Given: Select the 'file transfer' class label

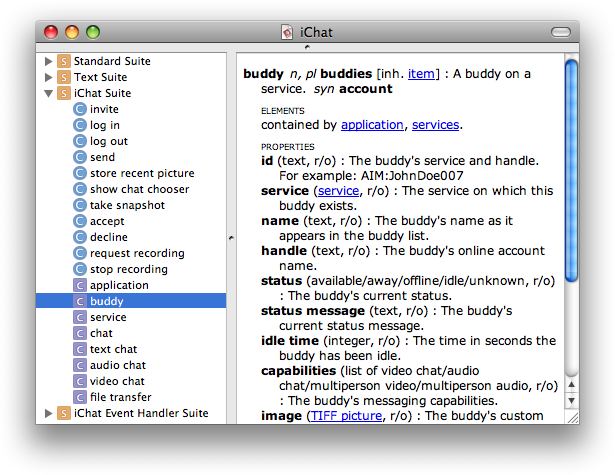Looking at the screenshot, I should point(120,397).
